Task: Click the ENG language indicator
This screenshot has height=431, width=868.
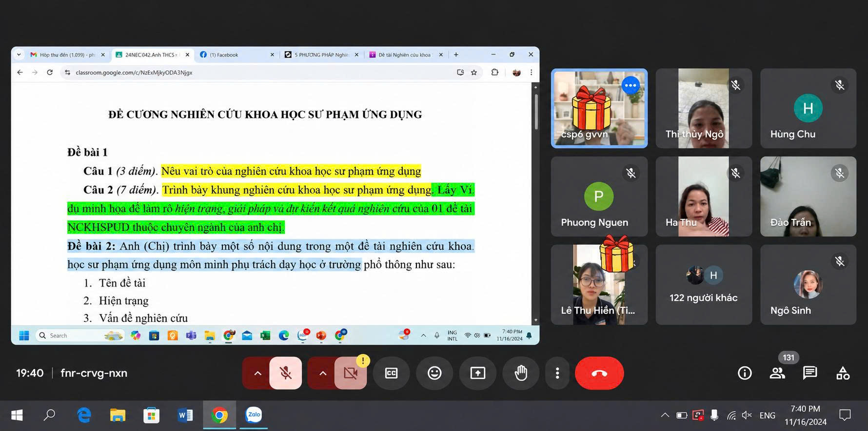Action: tap(767, 415)
